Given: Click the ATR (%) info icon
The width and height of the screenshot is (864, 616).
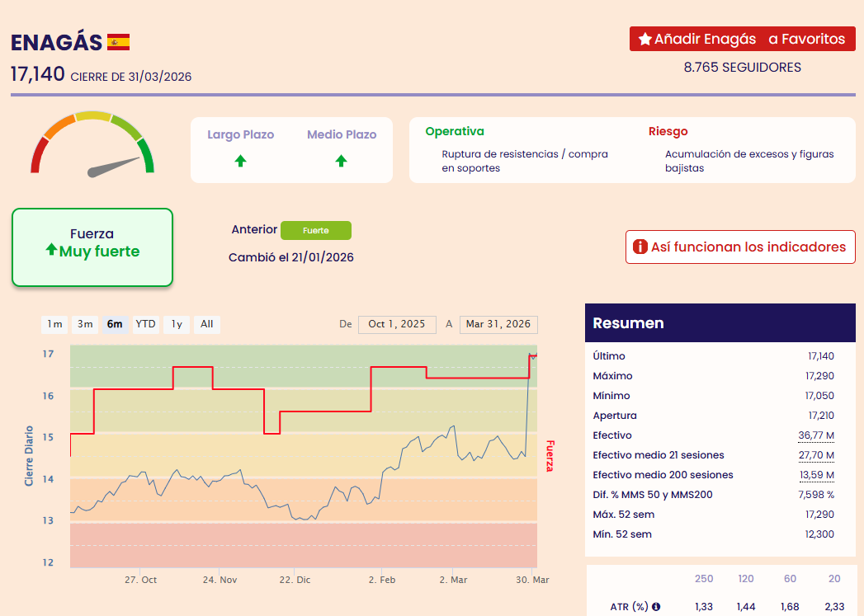Looking at the screenshot, I should (x=656, y=607).
